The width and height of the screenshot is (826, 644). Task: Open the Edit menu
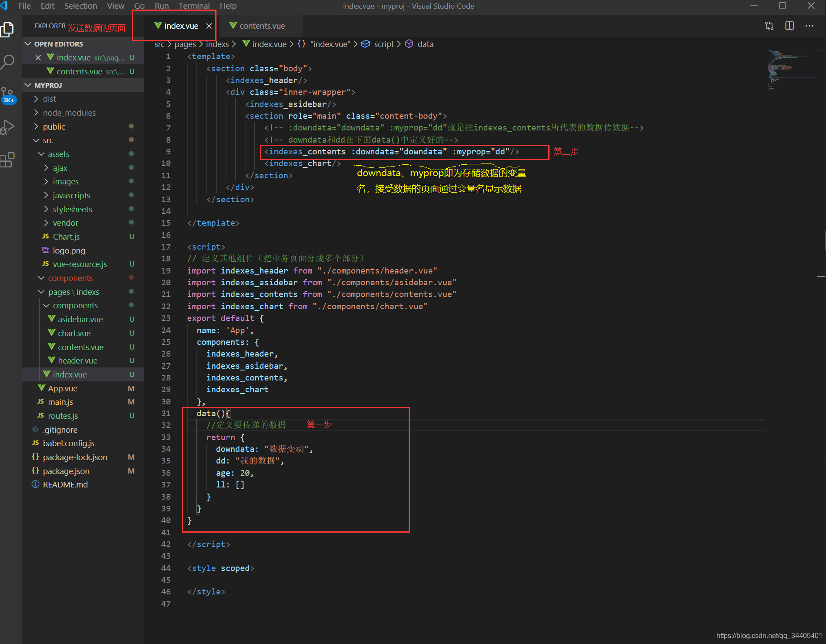pos(47,6)
